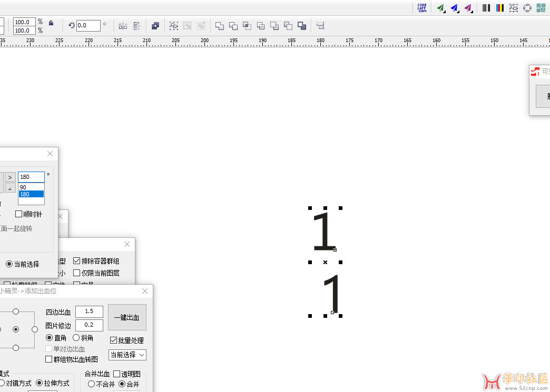The height and width of the screenshot is (392, 550).
Task: Click the lower number 1 object
Action: (331, 294)
